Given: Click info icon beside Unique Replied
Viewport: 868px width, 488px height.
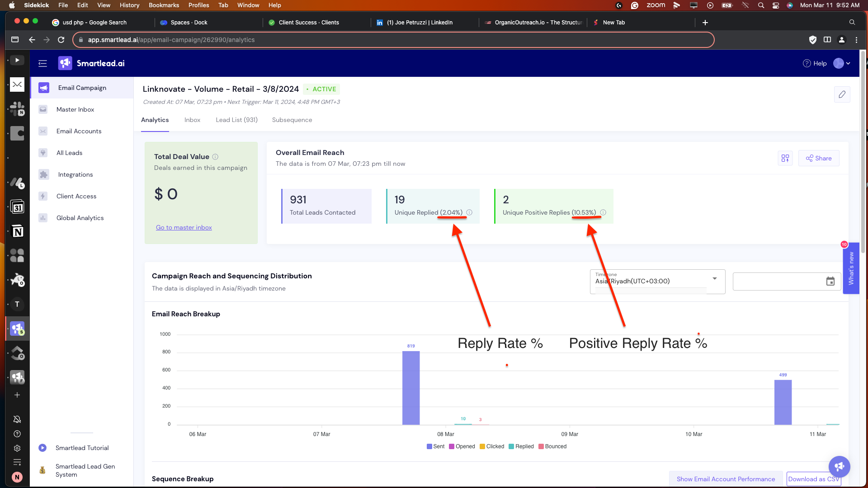Looking at the screenshot, I should (469, 212).
